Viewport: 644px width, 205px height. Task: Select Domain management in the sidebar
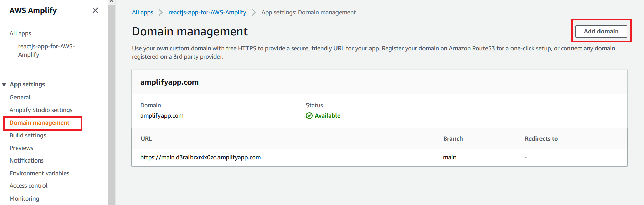pyautogui.click(x=39, y=123)
